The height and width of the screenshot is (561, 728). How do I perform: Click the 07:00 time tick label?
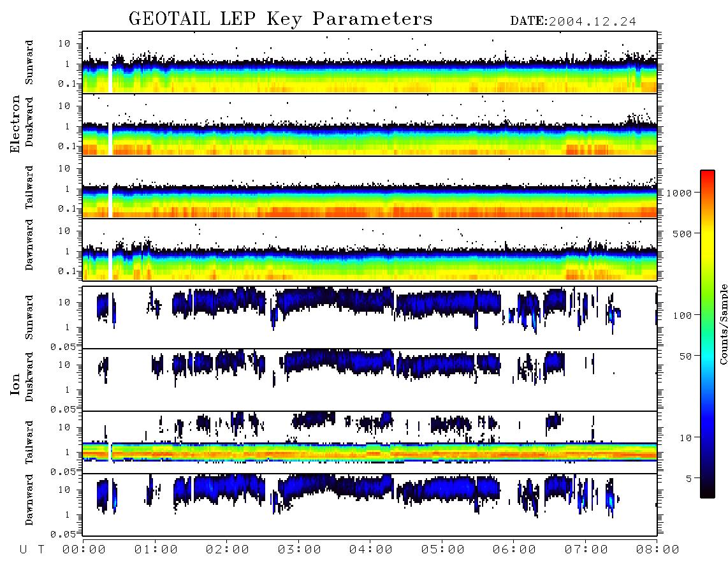tap(586, 550)
